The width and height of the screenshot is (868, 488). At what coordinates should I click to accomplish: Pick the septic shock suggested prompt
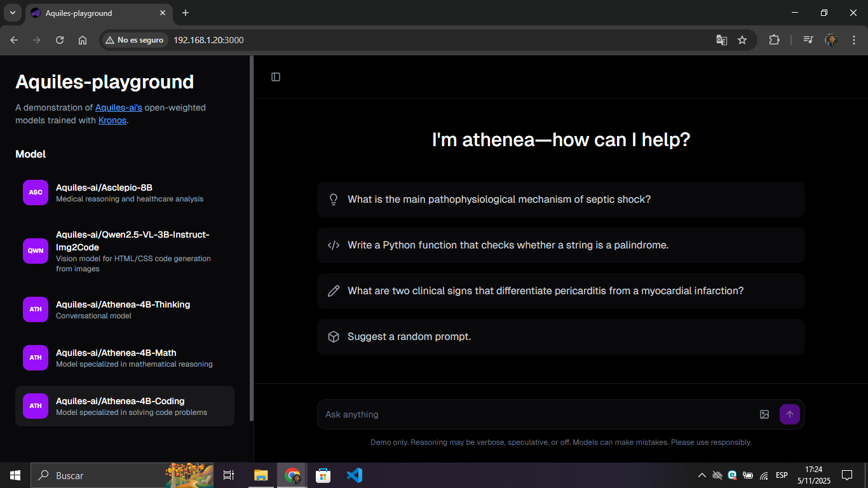560,200
